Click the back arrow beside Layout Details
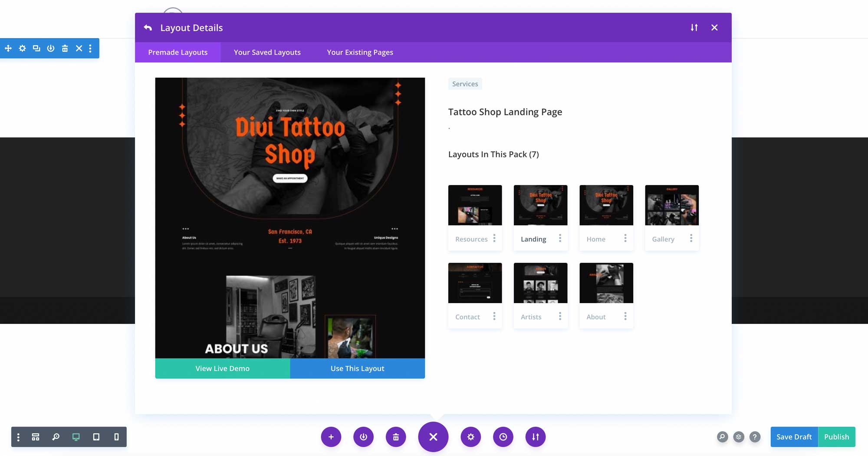The height and width of the screenshot is (456, 868). click(148, 27)
